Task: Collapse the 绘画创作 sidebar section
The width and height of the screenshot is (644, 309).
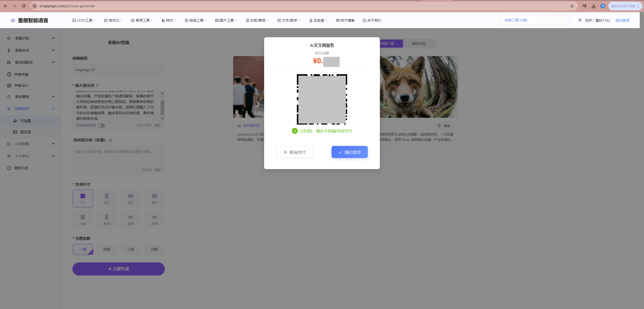Action: (x=53, y=109)
